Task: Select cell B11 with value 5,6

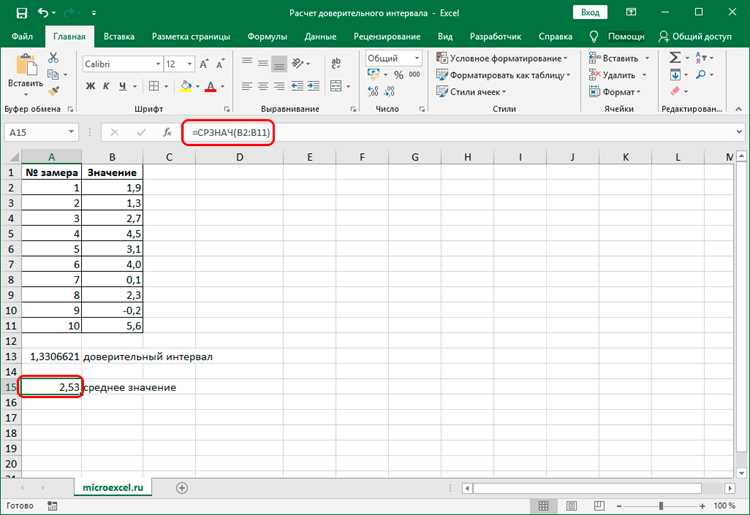Action: point(112,326)
